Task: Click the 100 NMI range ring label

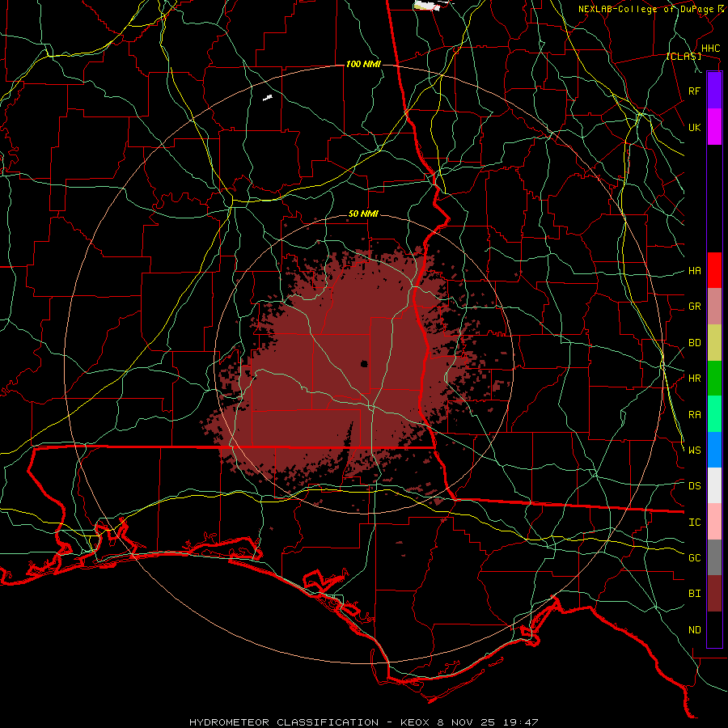Action: (363, 64)
